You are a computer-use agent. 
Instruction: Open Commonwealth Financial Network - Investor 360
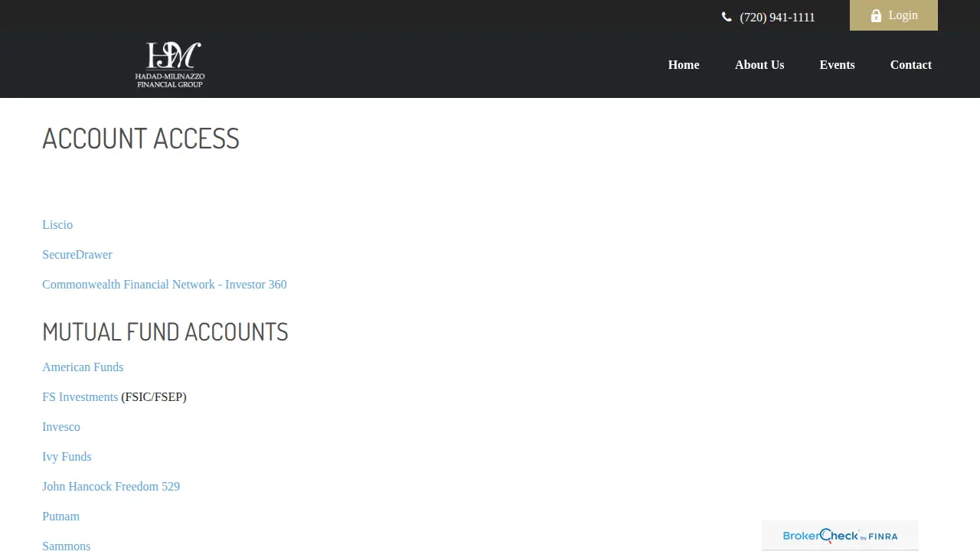click(165, 284)
